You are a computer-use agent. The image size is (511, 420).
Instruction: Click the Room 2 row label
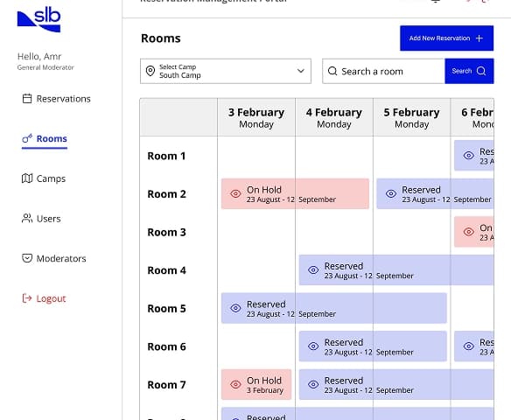[x=166, y=194]
